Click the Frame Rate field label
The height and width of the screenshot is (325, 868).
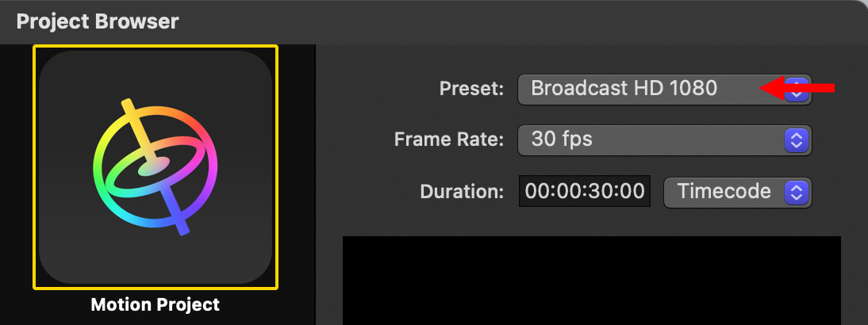[x=449, y=140]
